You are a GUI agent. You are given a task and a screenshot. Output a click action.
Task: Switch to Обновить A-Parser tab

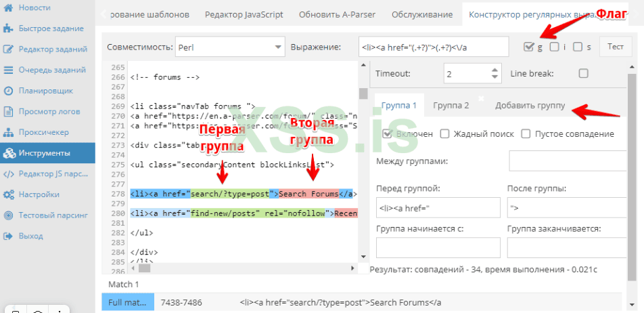337,15
